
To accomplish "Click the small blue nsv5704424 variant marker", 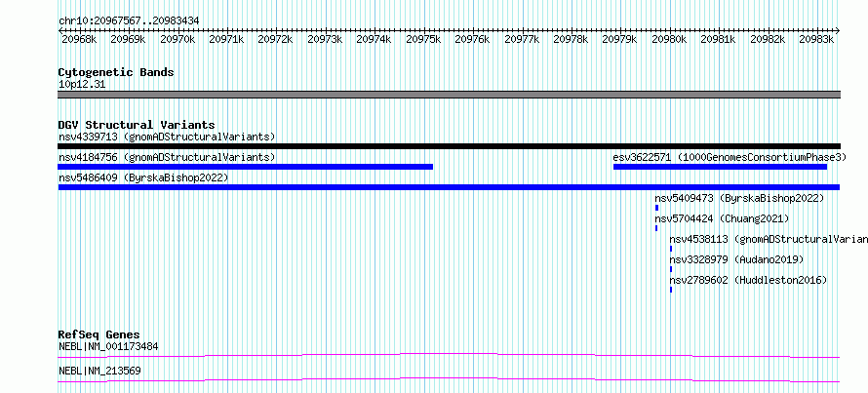I will point(656,228).
